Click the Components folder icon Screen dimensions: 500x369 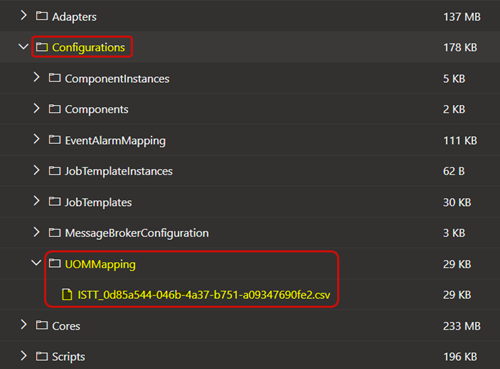[x=55, y=109]
